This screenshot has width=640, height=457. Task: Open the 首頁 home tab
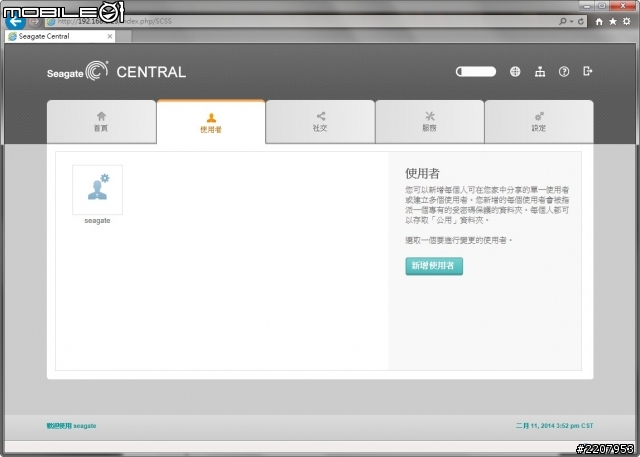coord(101,122)
